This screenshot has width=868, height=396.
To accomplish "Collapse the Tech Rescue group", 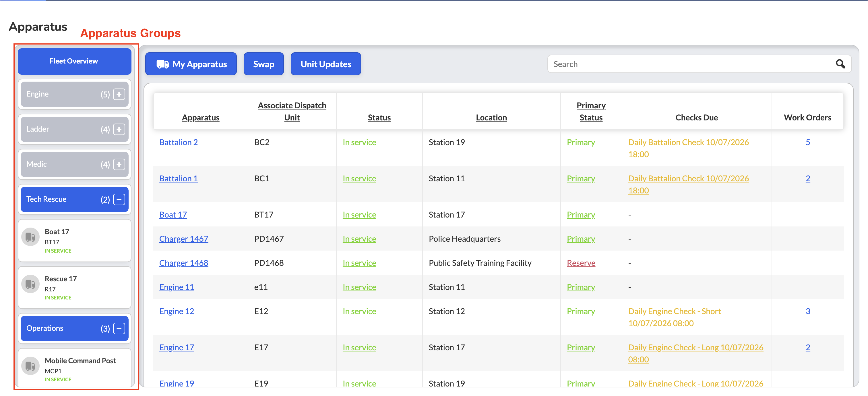I will point(119,200).
